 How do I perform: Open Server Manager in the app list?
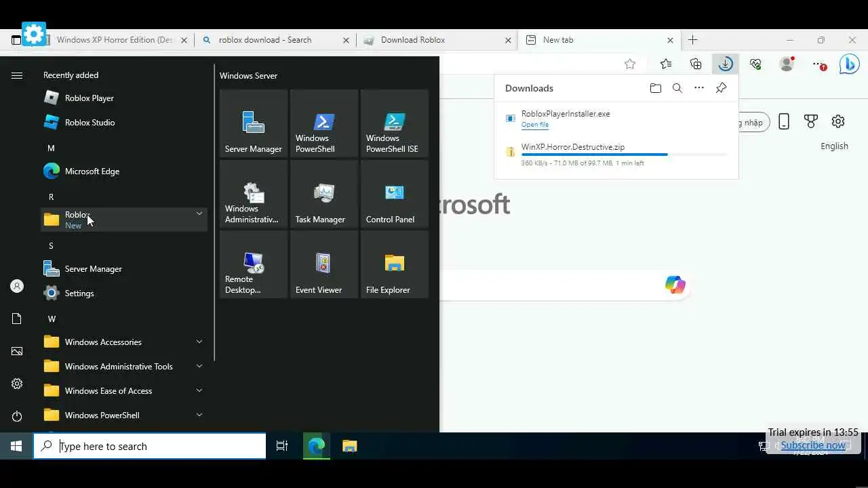pos(124,269)
